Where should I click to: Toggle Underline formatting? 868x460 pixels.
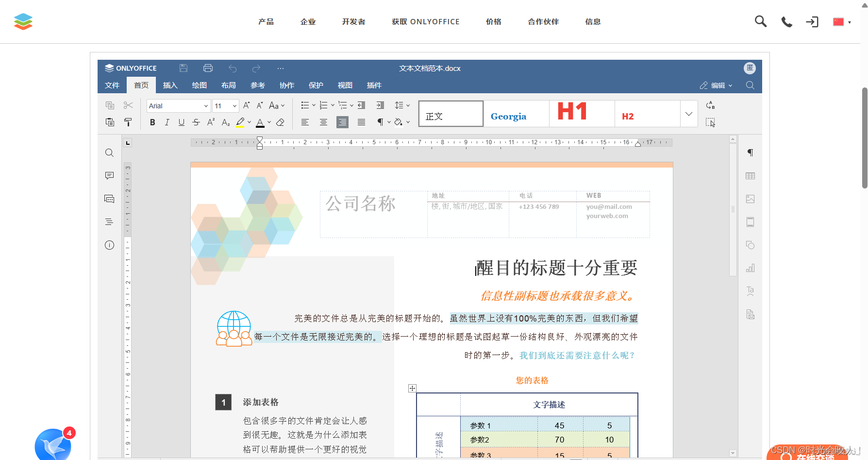[x=182, y=122]
